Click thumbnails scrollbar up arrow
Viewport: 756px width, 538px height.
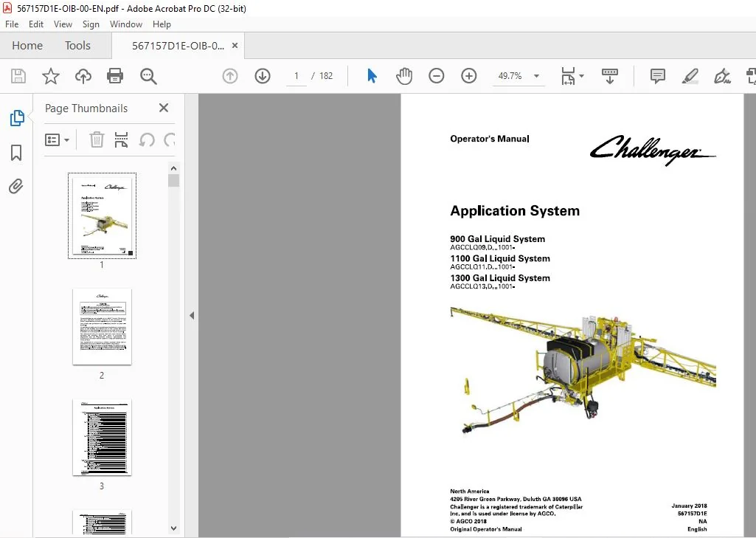tap(173, 168)
